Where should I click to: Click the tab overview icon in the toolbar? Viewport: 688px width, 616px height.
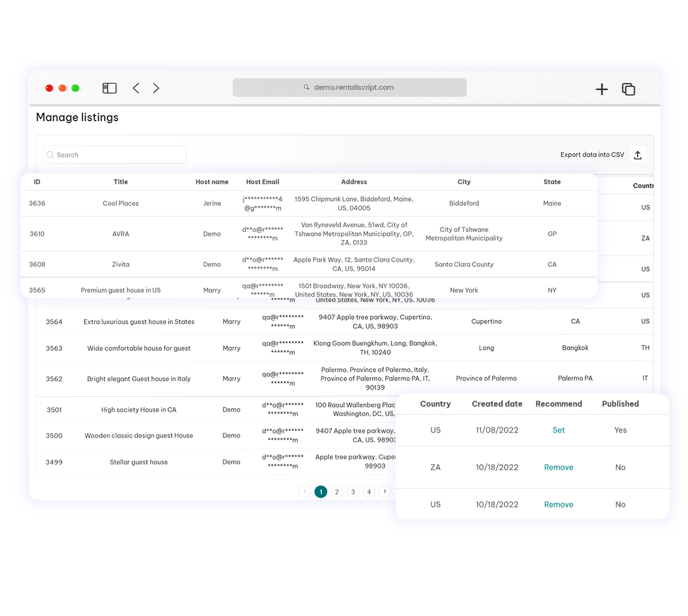point(629,89)
